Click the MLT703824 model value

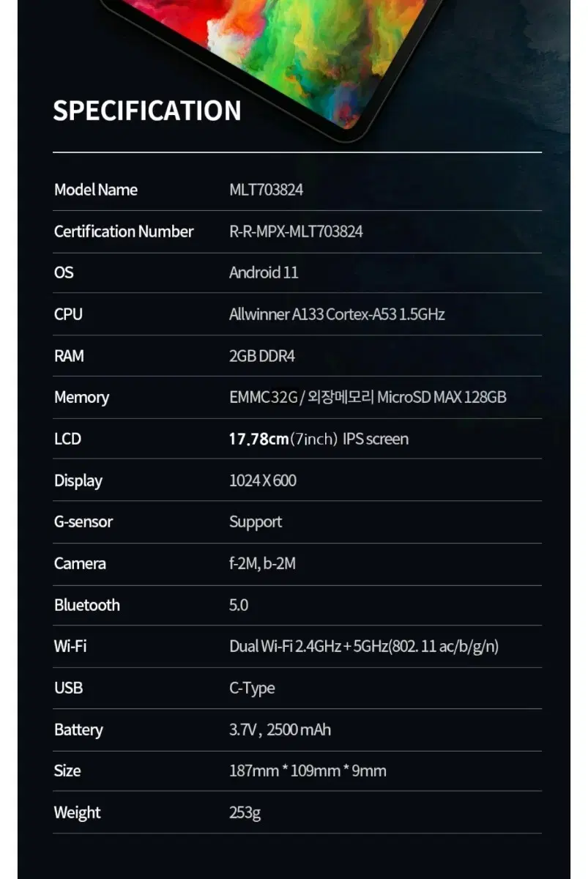[267, 190]
